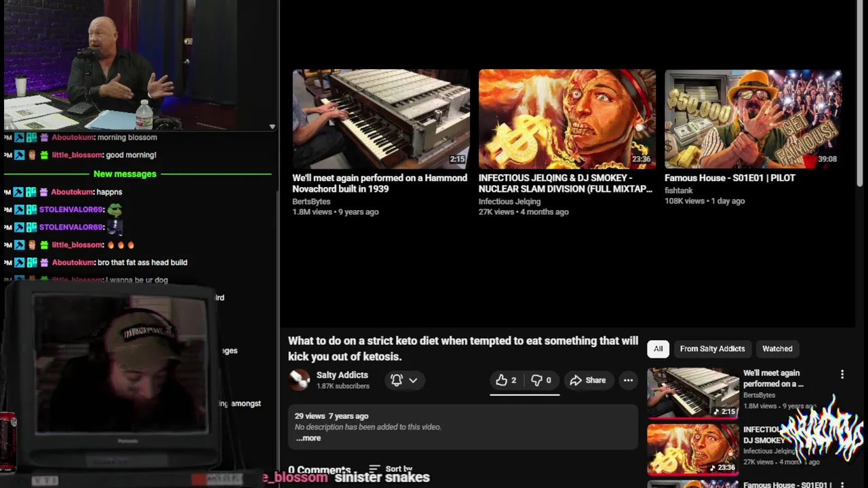Open the Famous House pilot thumbnail
Image resolution: width=868 pixels, height=488 pixels.
click(x=753, y=119)
